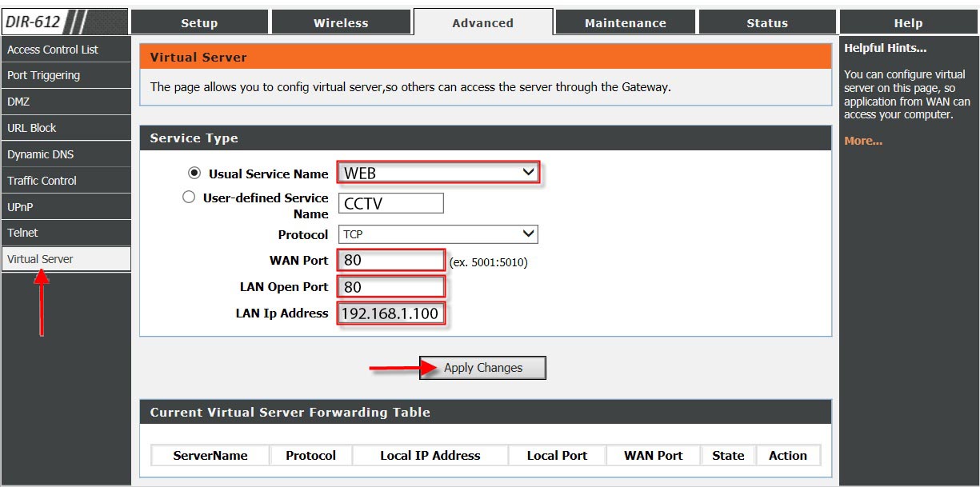Focus the LAN Open Port field
Screen dimensions: 980x487
[x=391, y=287]
